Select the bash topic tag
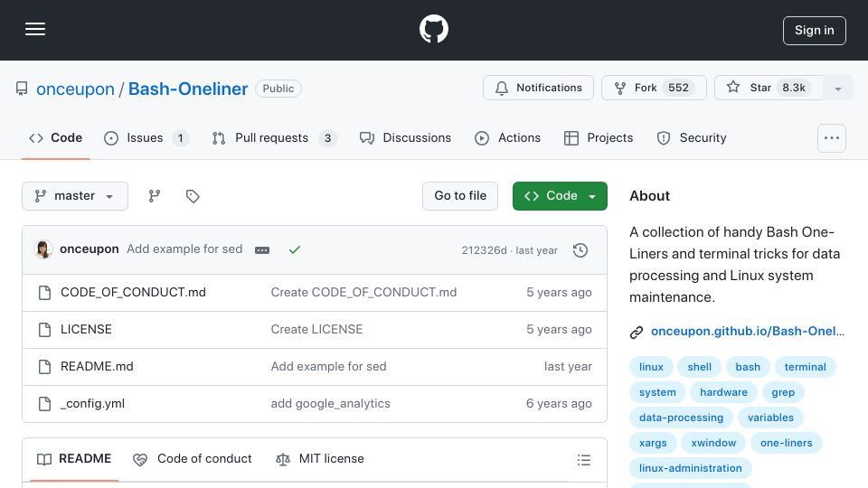Viewport: 868px width, 488px height. tap(748, 367)
